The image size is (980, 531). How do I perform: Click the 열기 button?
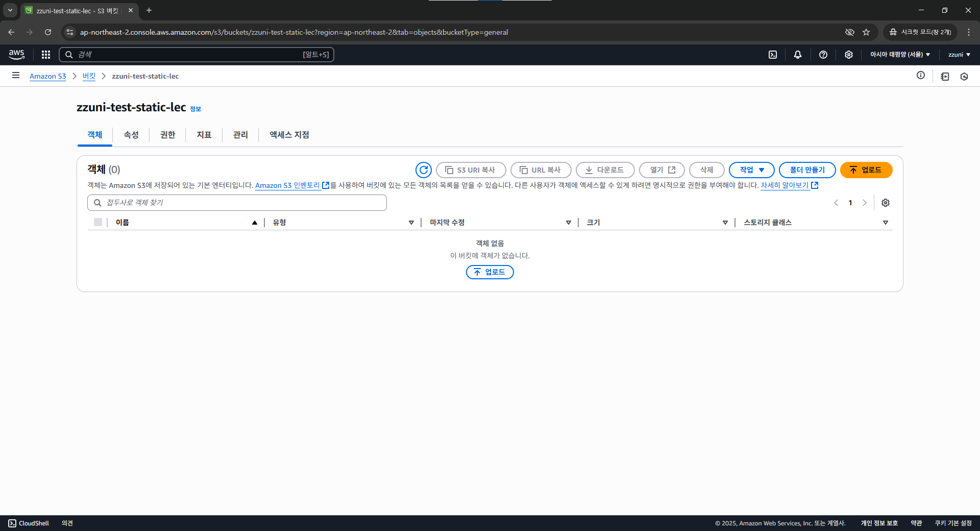click(x=662, y=170)
